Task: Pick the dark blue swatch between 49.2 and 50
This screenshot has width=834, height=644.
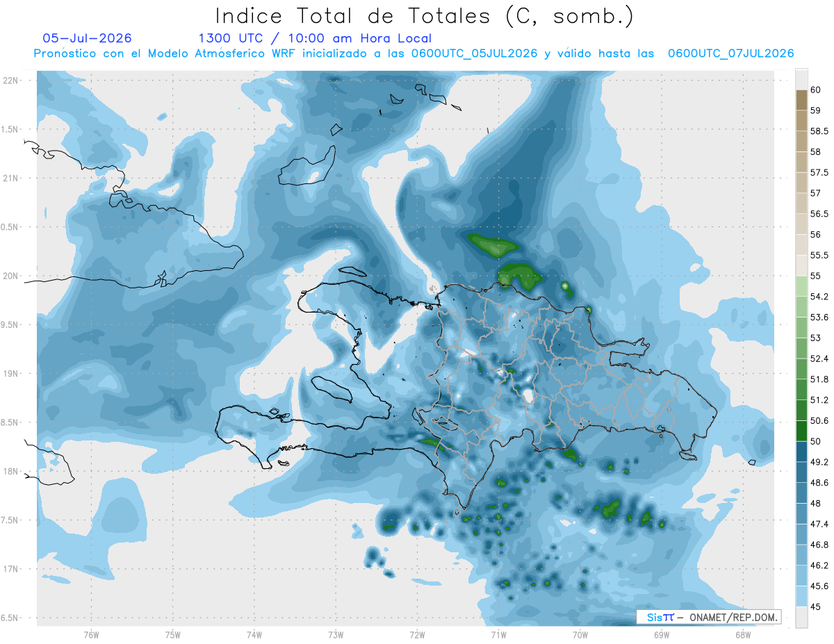Action: pos(801,452)
